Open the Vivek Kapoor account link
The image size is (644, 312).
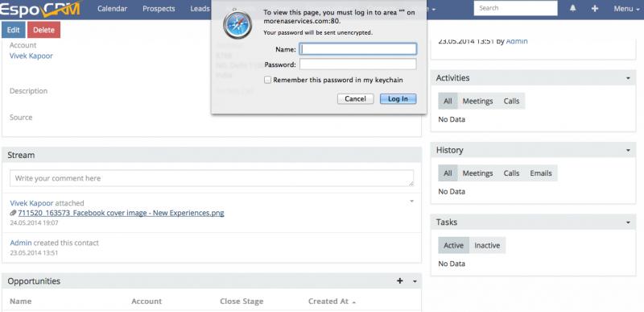pos(31,56)
